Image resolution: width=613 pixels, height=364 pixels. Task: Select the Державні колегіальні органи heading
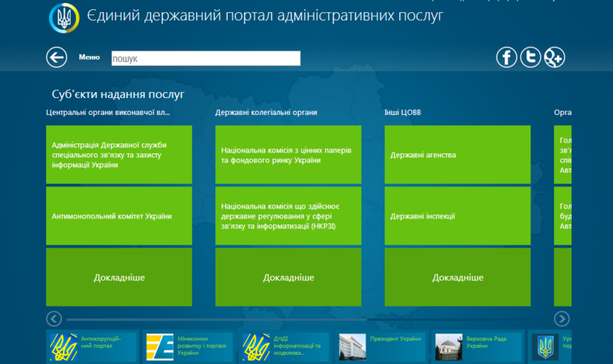pyautogui.click(x=266, y=113)
